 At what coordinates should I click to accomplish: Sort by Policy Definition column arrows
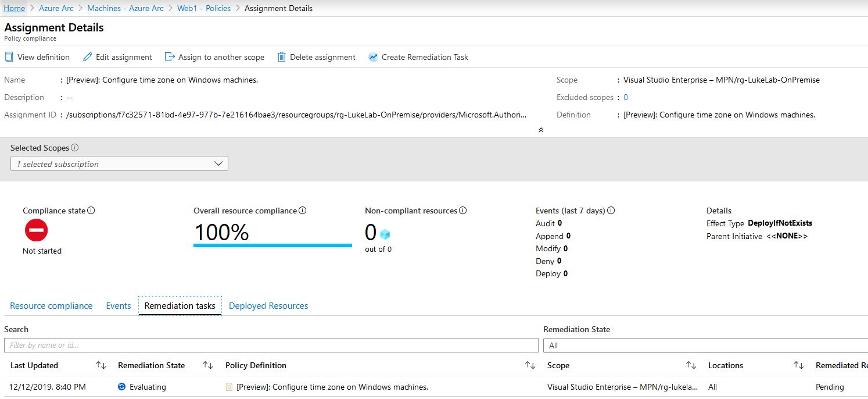pos(530,365)
